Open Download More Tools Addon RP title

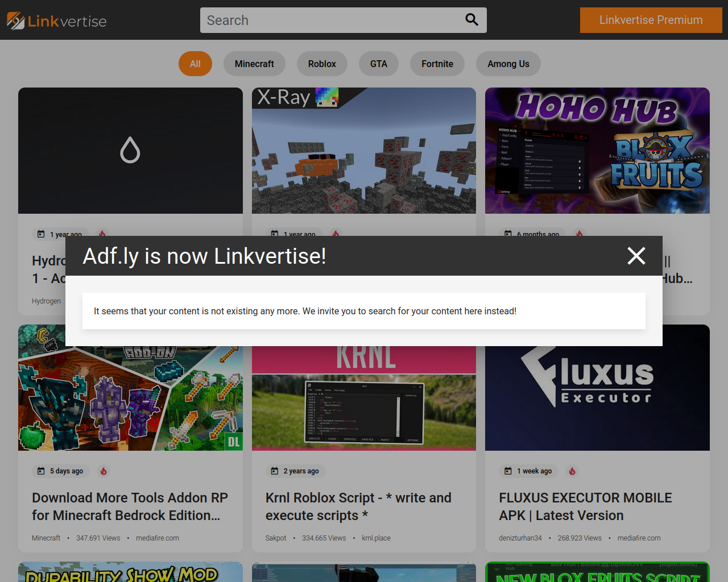pyautogui.click(x=130, y=506)
